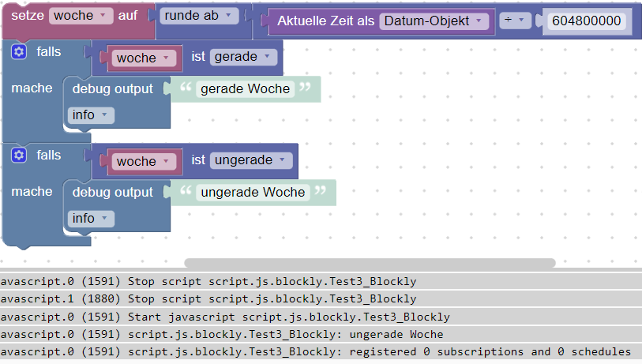The width and height of the screenshot is (642, 364).
Task: Click gear icon on first falls block
Action: (19, 52)
